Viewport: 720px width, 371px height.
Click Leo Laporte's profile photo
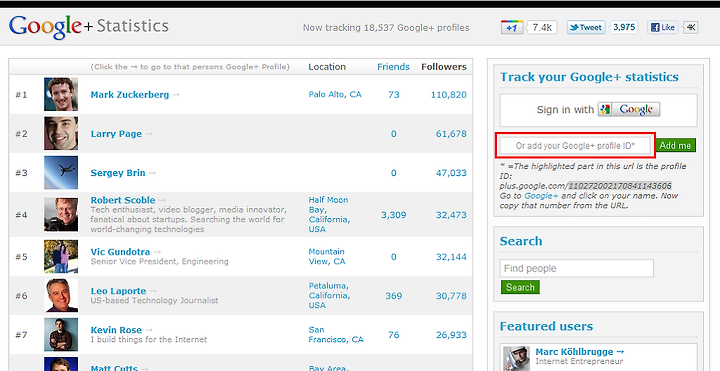pyautogui.click(x=61, y=295)
